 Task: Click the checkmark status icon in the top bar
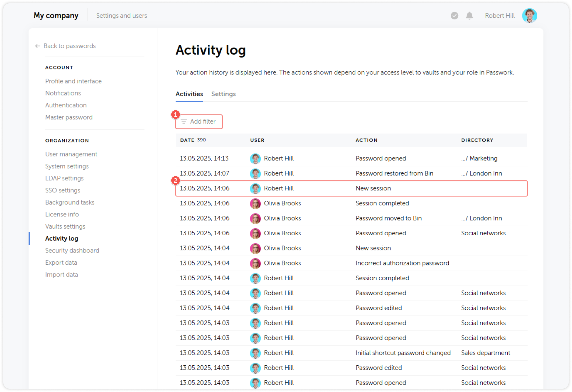[454, 16]
